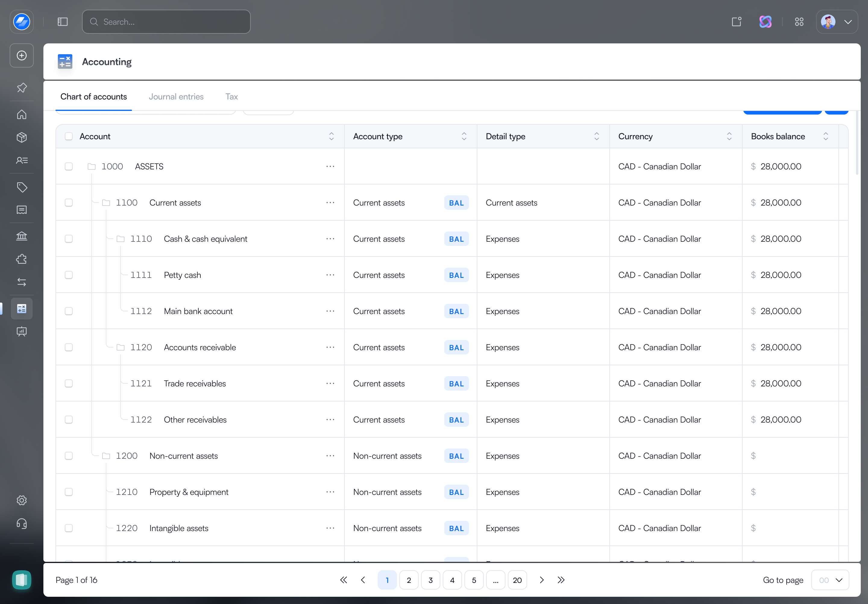The height and width of the screenshot is (604, 868).
Task: Open the bank icon in sidebar
Action: click(21, 236)
